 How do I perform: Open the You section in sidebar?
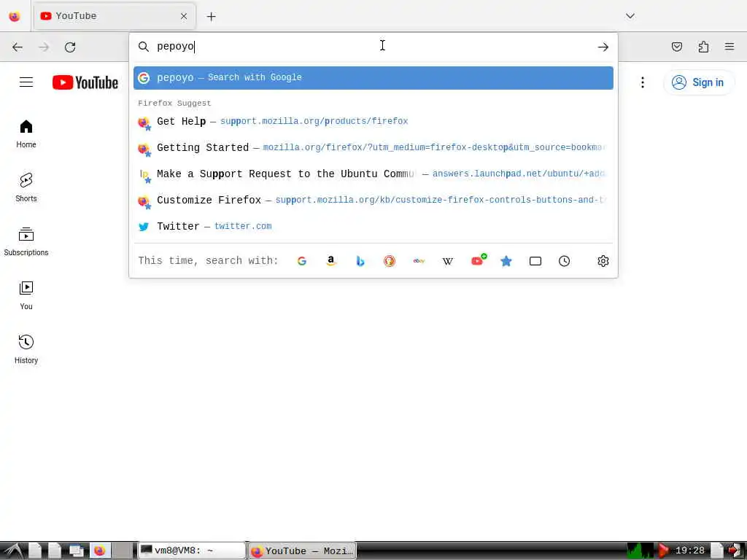(x=26, y=295)
